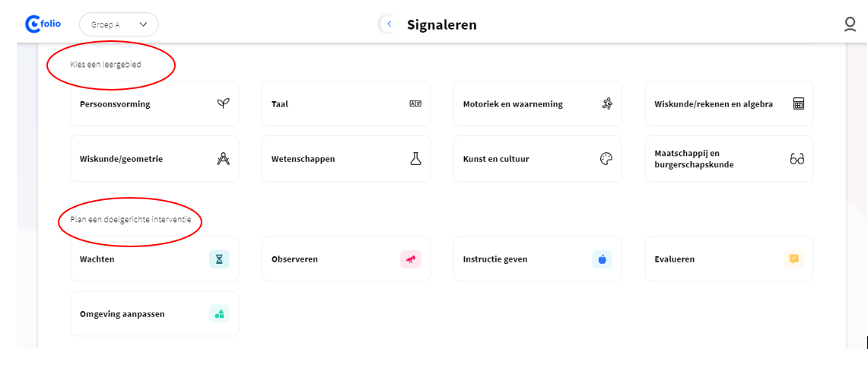
Task: Go back with the blue chevron
Action: coord(389,24)
